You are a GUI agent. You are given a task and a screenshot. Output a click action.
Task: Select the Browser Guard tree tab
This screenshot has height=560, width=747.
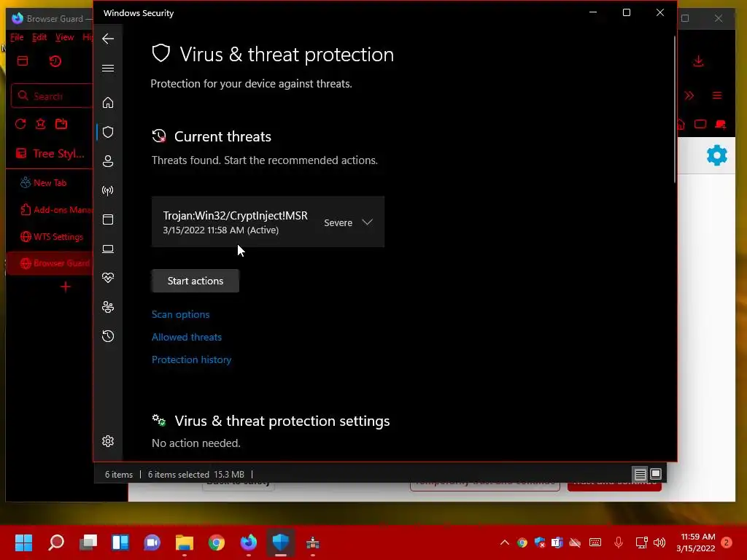(50, 262)
